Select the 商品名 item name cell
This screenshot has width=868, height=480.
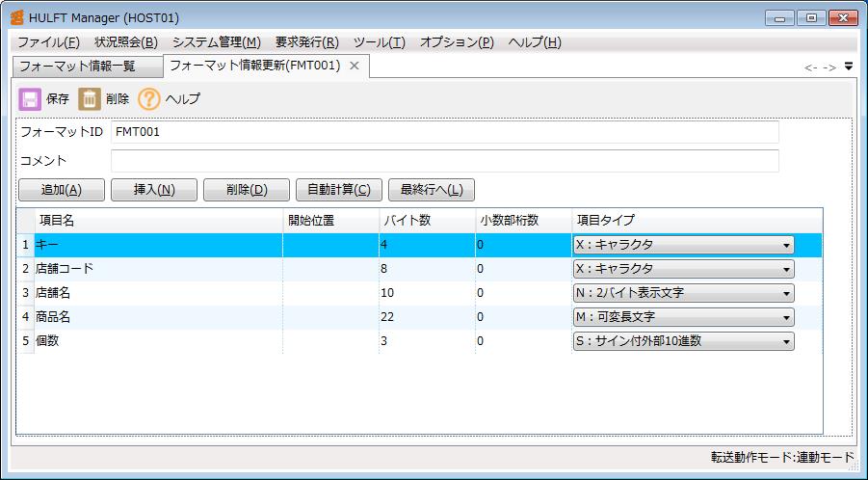pyautogui.click(x=158, y=317)
